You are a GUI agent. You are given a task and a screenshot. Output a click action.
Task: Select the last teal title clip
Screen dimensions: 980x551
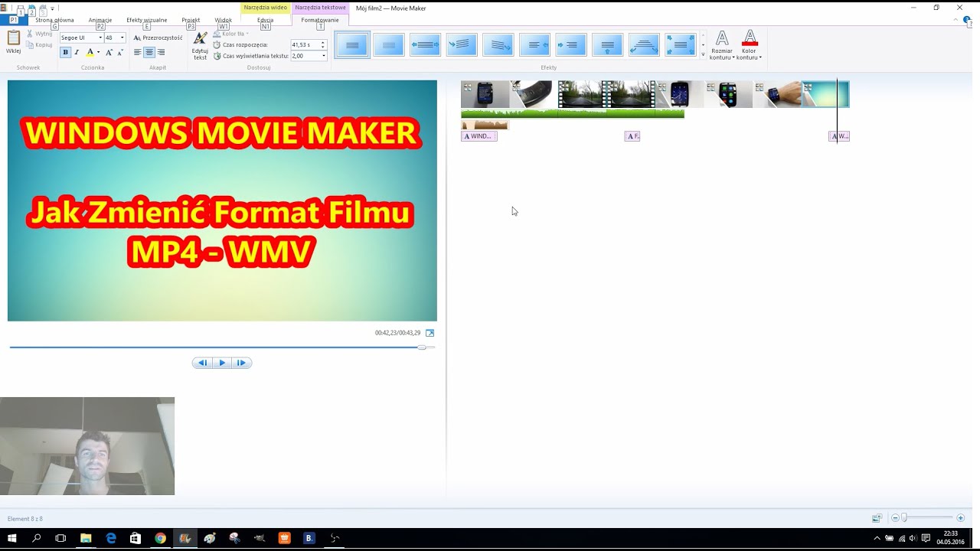tap(825, 94)
